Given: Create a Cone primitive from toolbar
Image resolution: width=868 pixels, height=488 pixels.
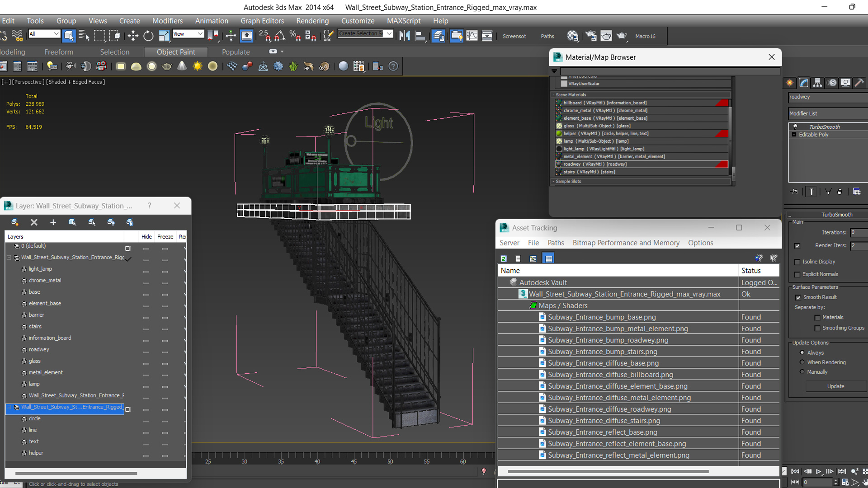Looking at the screenshot, I should [182, 66].
